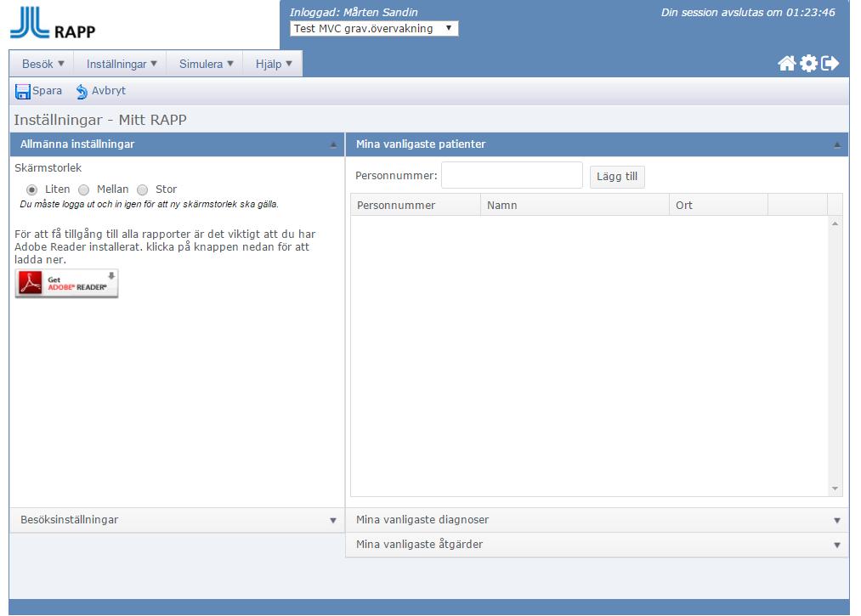Open the Simulera menu
861x616 pixels.
coord(206,65)
